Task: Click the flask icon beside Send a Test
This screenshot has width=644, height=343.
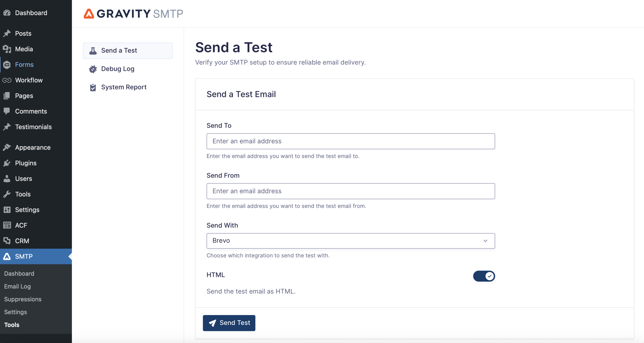Action: pos(93,51)
